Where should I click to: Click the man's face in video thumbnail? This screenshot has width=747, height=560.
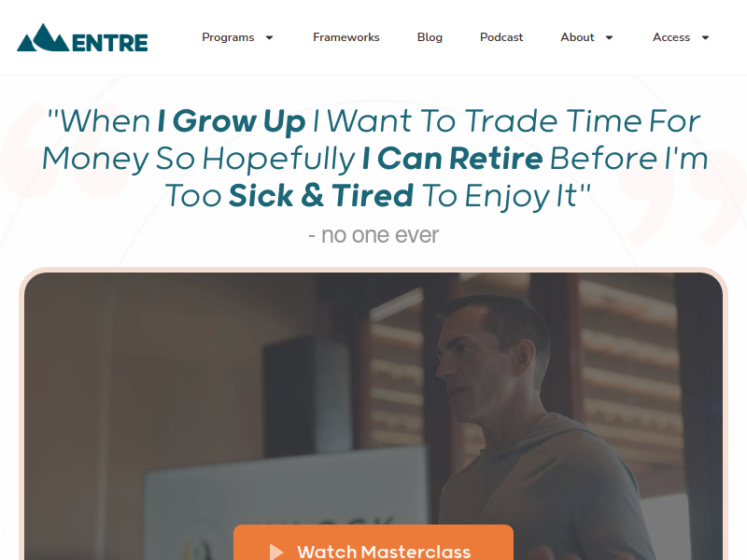472,362
